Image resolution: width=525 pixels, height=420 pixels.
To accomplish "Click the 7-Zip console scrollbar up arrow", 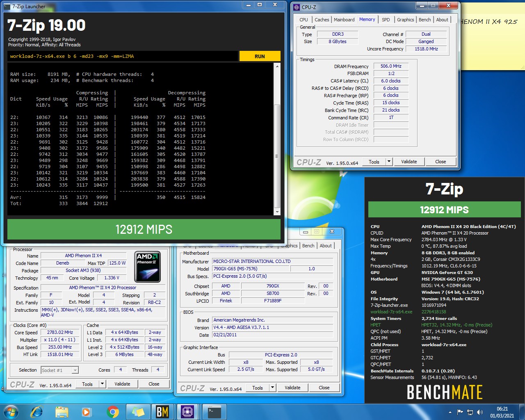I will pyautogui.click(x=277, y=66).
